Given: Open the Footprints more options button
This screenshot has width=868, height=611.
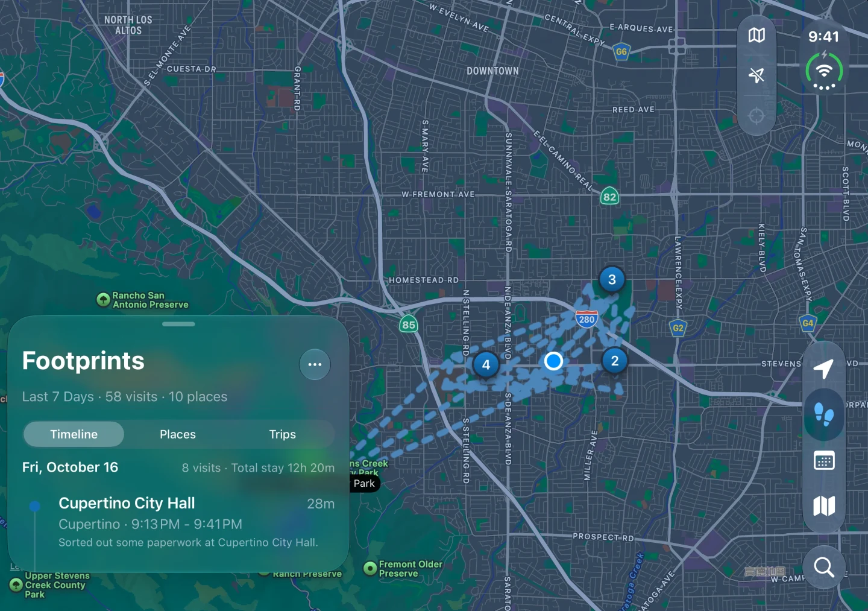Looking at the screenshot, I should point(315,364).
